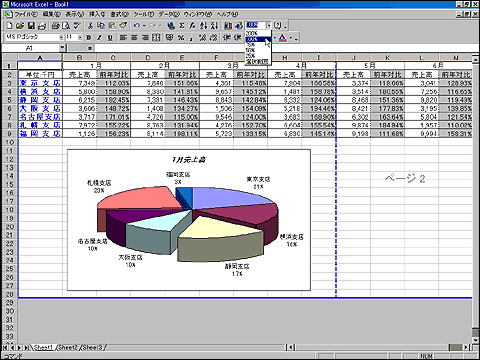
Task: Open Print Preview magnifier icon
Action: (66, 26)
